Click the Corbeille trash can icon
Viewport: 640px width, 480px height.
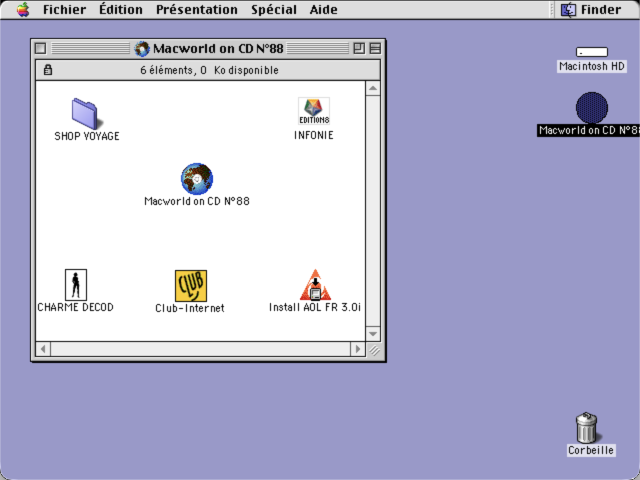click(x=587, y=427)
